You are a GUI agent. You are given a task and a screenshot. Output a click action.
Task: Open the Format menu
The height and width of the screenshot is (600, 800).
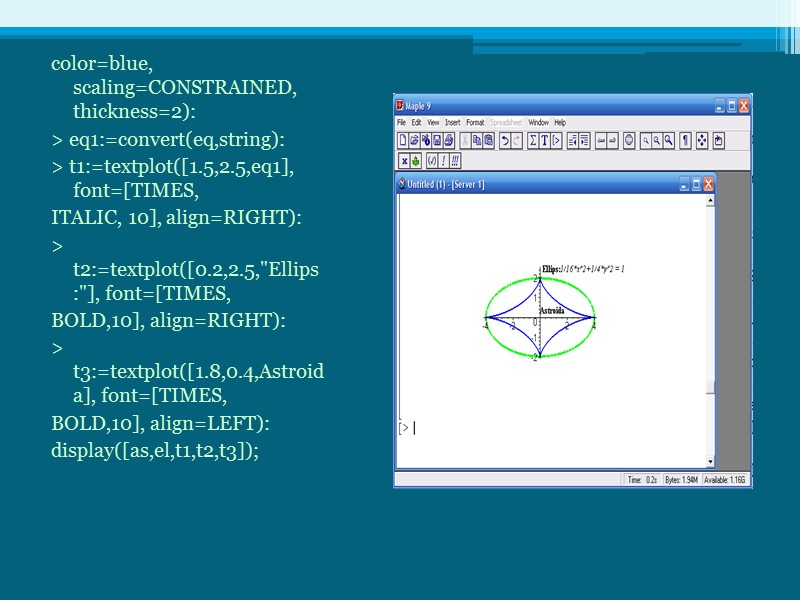tap(475, 122)
